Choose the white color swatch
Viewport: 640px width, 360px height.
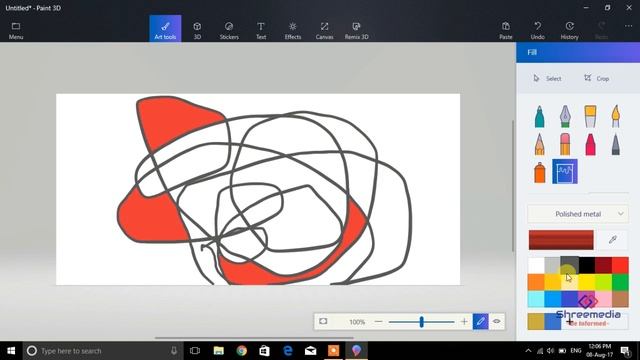tap(536, 265)
